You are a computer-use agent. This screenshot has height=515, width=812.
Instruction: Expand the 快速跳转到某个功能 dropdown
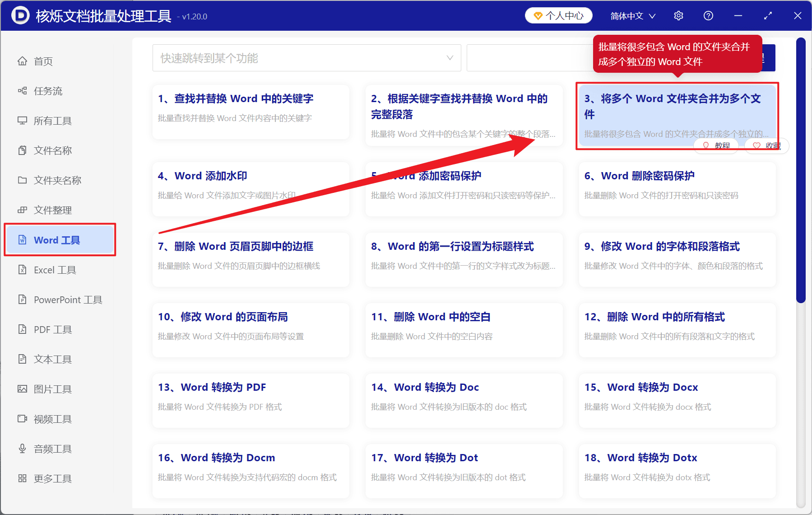(306, 58)
